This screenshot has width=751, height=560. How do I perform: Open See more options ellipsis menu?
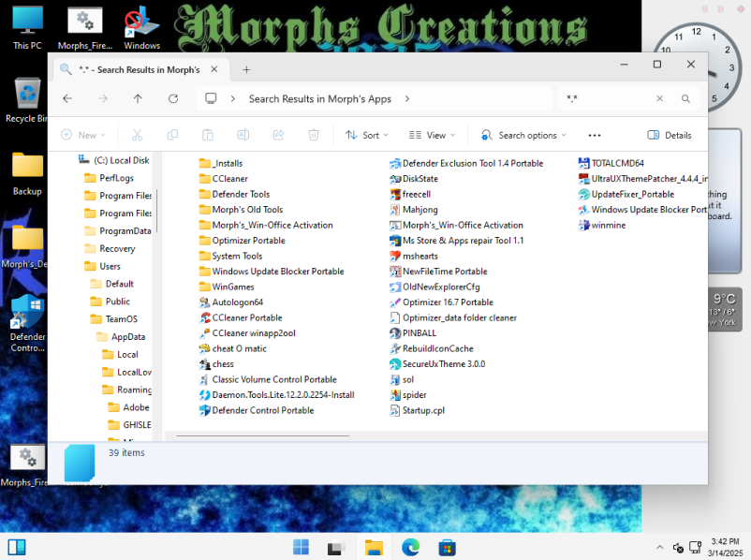[595, 135]
